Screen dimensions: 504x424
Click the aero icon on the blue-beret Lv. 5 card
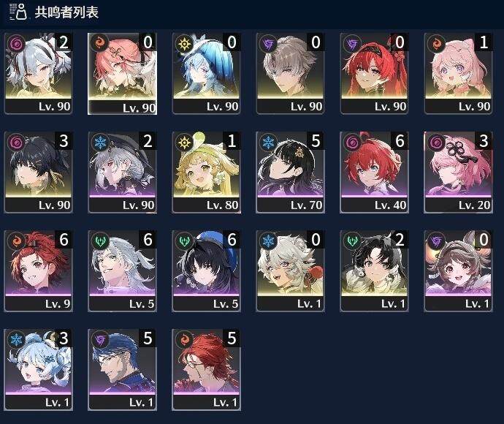pyautogui.click(x=185, y=241)
